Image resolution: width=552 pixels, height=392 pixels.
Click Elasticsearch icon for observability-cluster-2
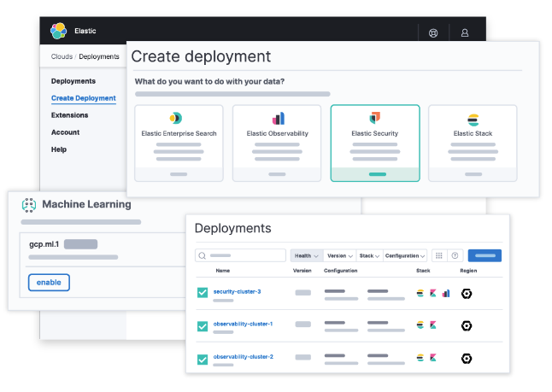[420, 358]
